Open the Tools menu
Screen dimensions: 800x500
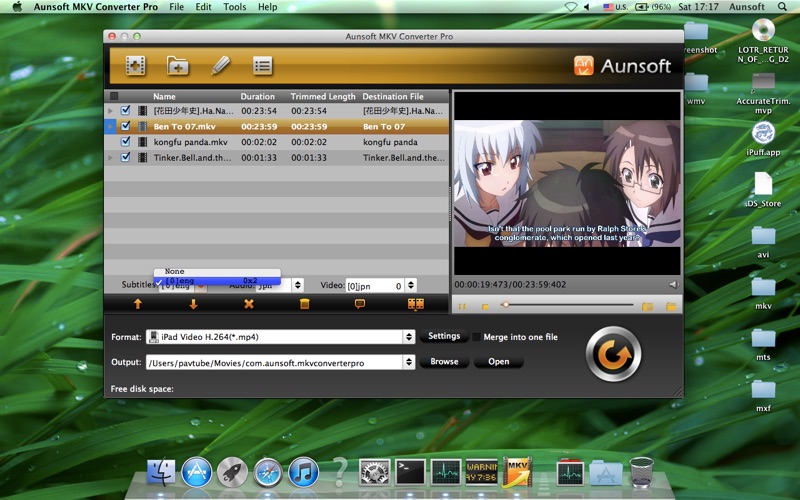235,7
